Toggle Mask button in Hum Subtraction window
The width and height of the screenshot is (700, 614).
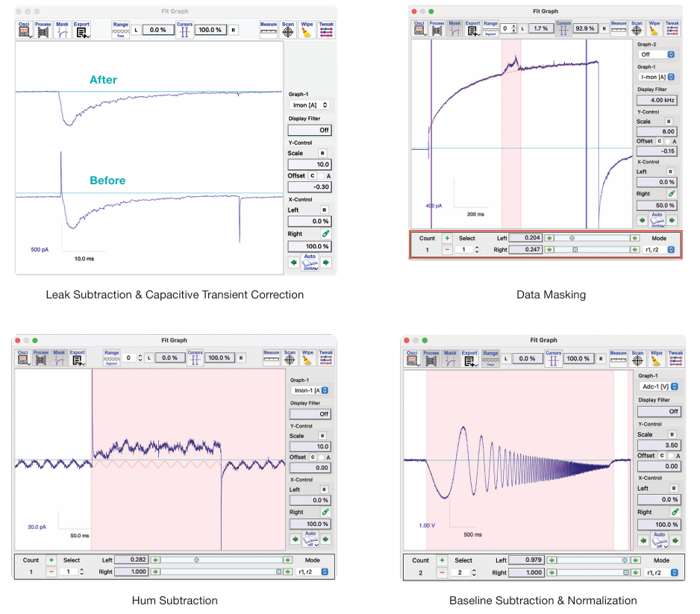coord(59,358)
